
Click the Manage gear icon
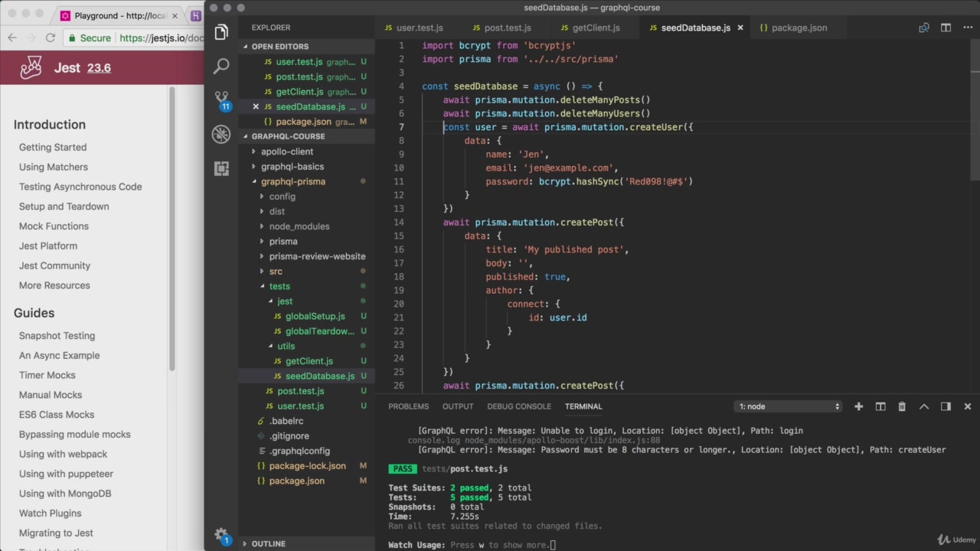pos(221,535)
